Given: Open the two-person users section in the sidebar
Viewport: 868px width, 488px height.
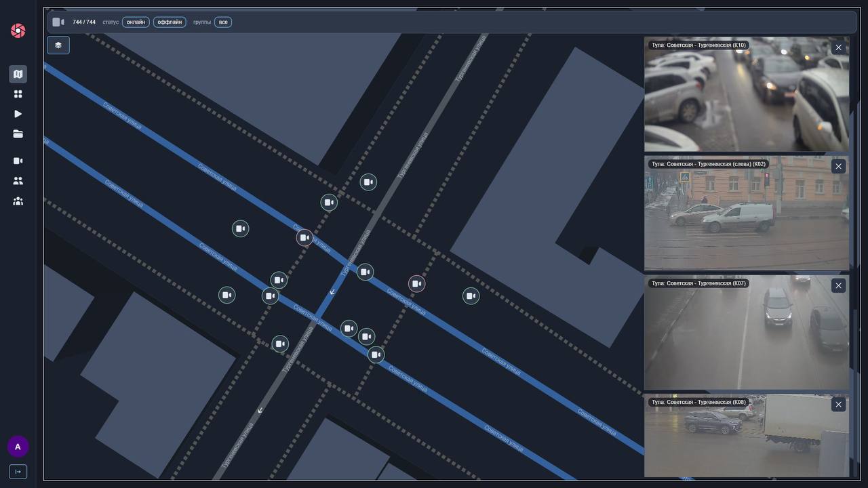Looking at the screenshot, I should (x=18, y=181).
